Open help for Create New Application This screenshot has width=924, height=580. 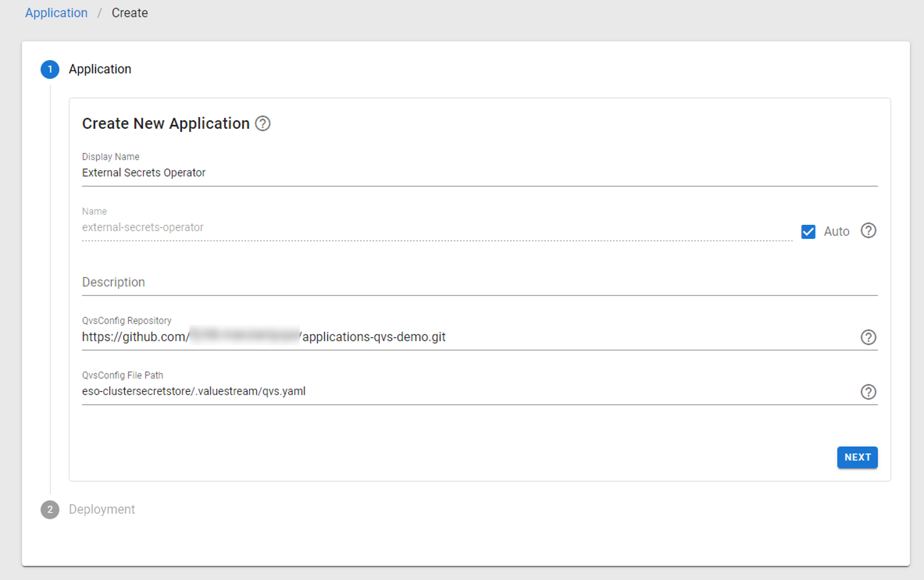click(263, 124)
